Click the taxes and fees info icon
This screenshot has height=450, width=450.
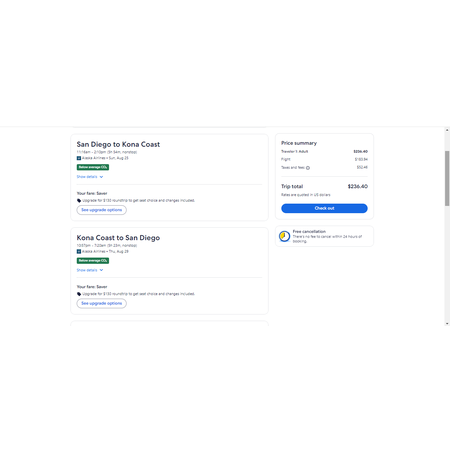tap(308, 168)
